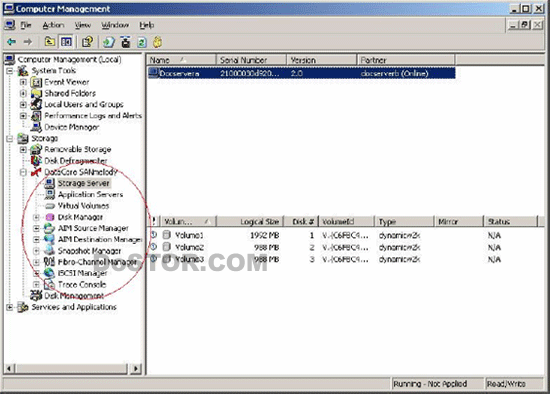Click the Back arrow toolbar icon
The image size is (550, 394).
click(11, 42)
